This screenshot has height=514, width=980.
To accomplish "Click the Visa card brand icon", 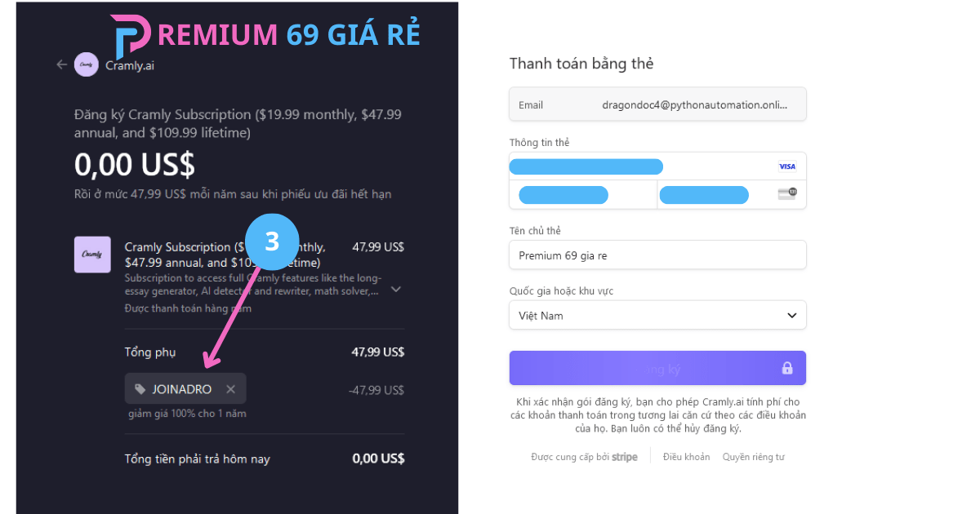I will pyautogui.click(x=786, y=166).
